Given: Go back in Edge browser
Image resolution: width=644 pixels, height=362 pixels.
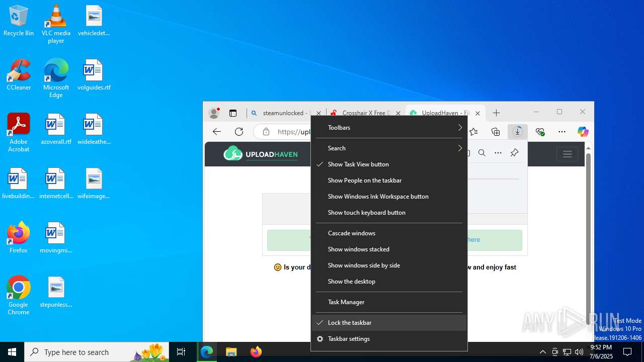Looking at the screenshot, I should pyautogui.click(x=217, y=132).
